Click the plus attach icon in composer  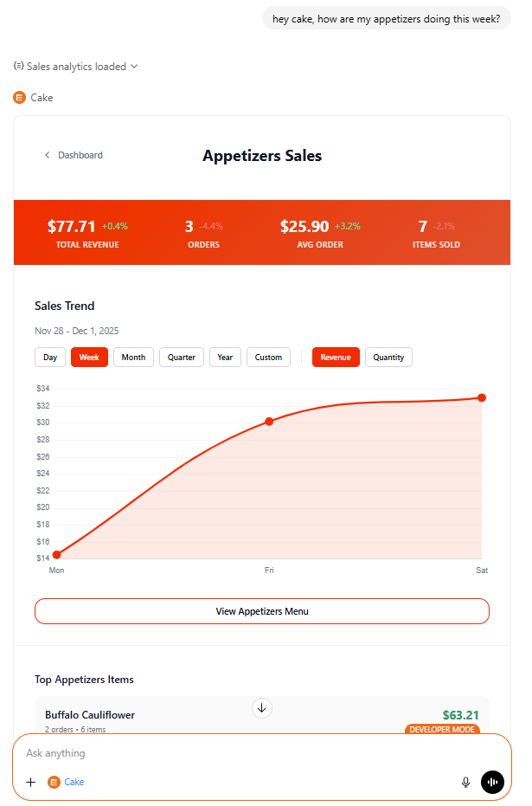(31, 782)
